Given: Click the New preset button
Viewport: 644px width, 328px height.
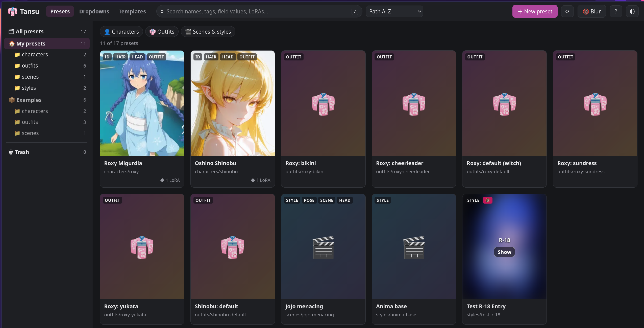Looking at the screenshot, I should click(x=535, y=11).
